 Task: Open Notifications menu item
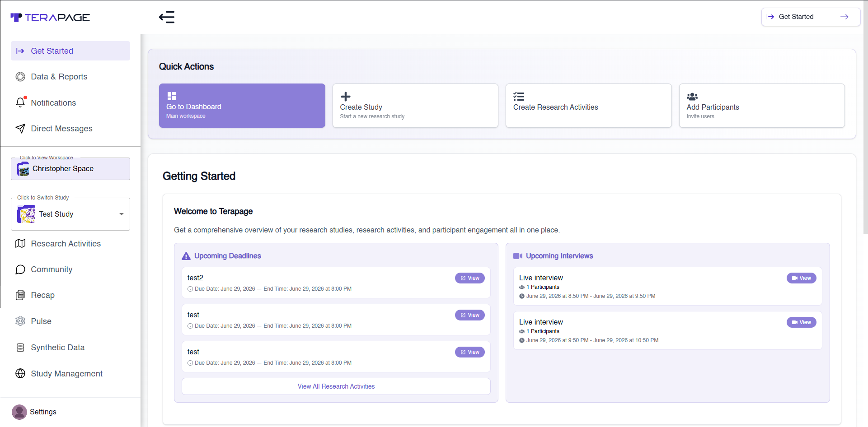click(x=70, y=103)
